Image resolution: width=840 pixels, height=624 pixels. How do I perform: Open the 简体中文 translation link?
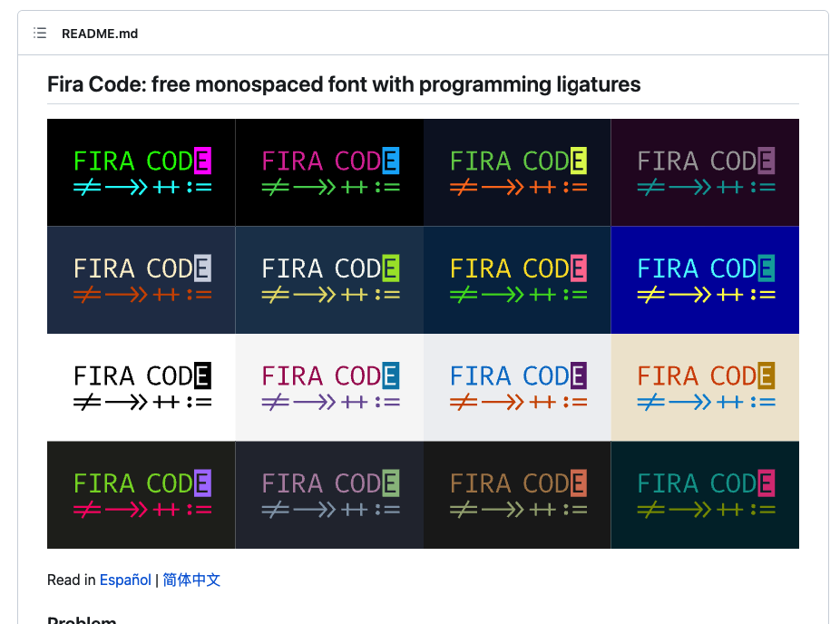(x=191, y=580)
